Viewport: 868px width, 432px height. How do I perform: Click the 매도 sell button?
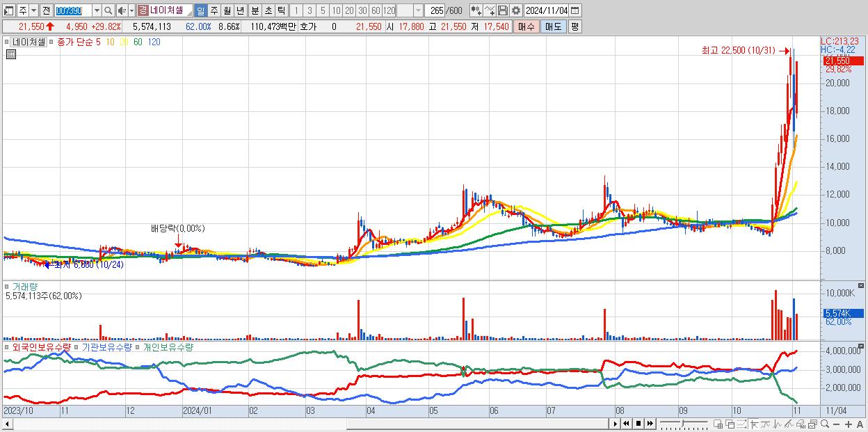554,26
